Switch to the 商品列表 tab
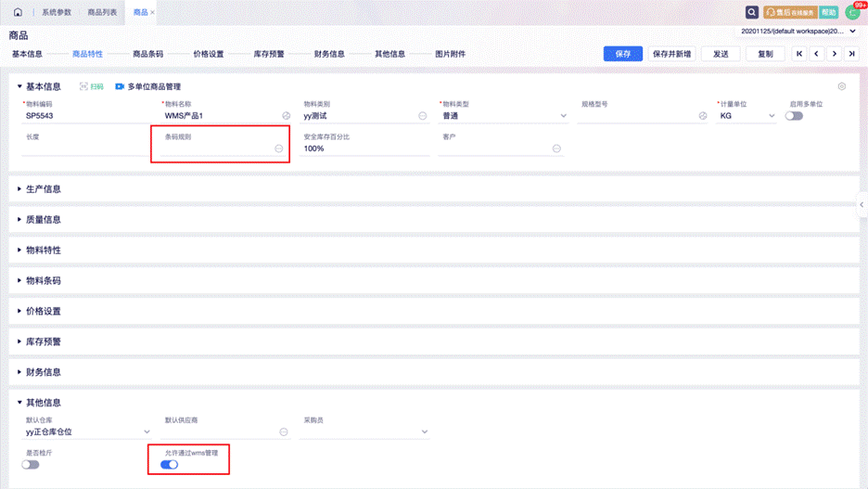 click(102, 12)
